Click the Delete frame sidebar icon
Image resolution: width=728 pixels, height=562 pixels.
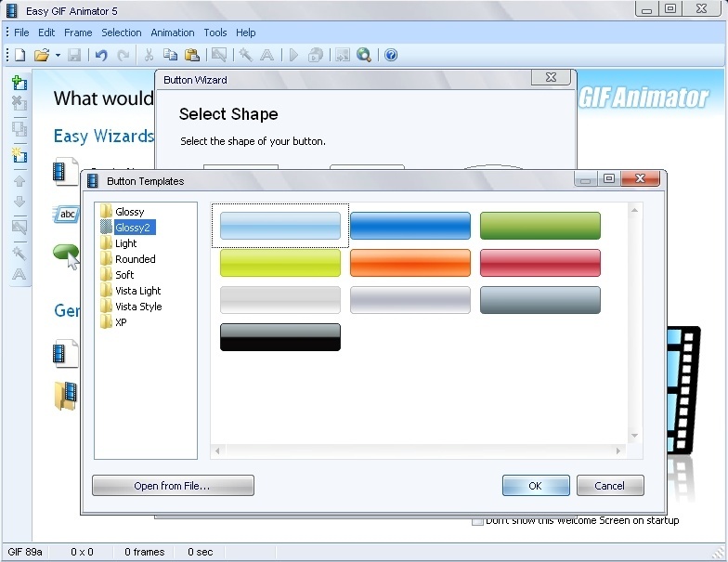(19, 102)
